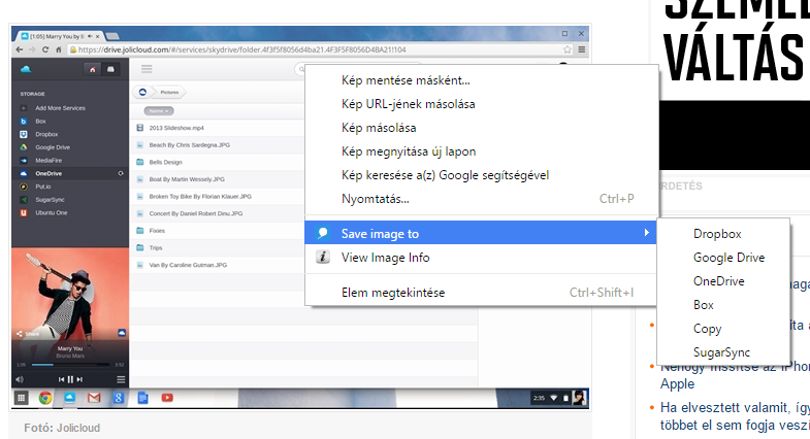Mute the music player volume
Viewport: 810px width, 439px height.
tap(20, 380)
